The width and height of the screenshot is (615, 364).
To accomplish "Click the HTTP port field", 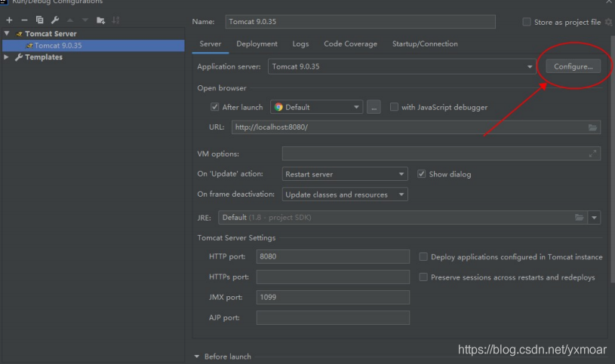I will [x=333, y=257].
